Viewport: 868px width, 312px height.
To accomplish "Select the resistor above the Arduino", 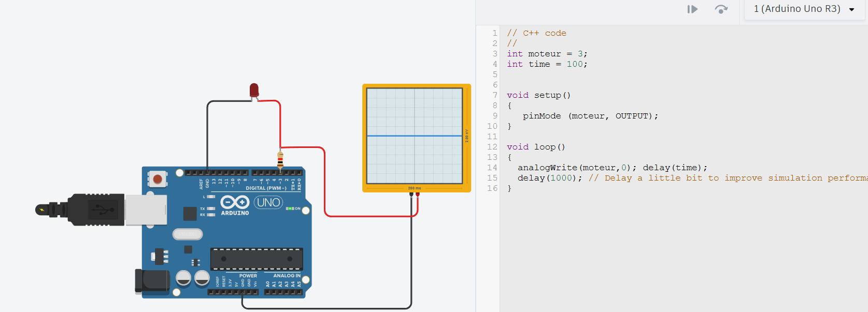I will click(x=280, y=159).
